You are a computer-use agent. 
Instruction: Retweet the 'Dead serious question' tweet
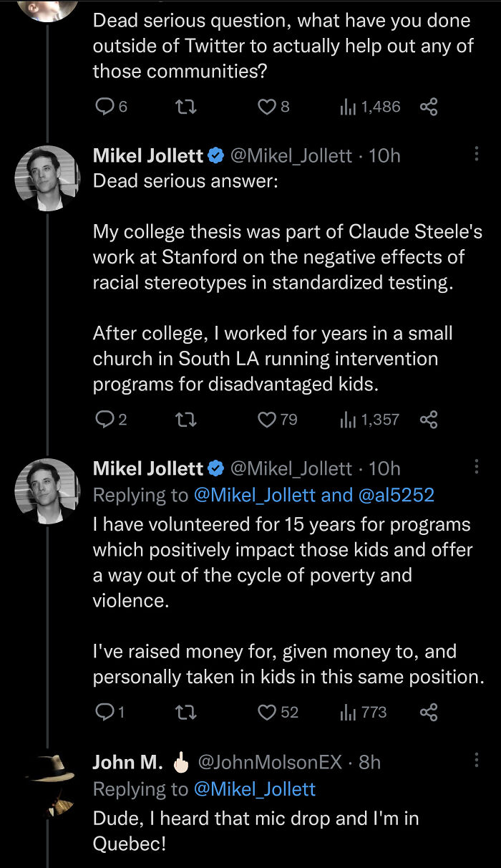pyautogui.click(x=185, y=107)
